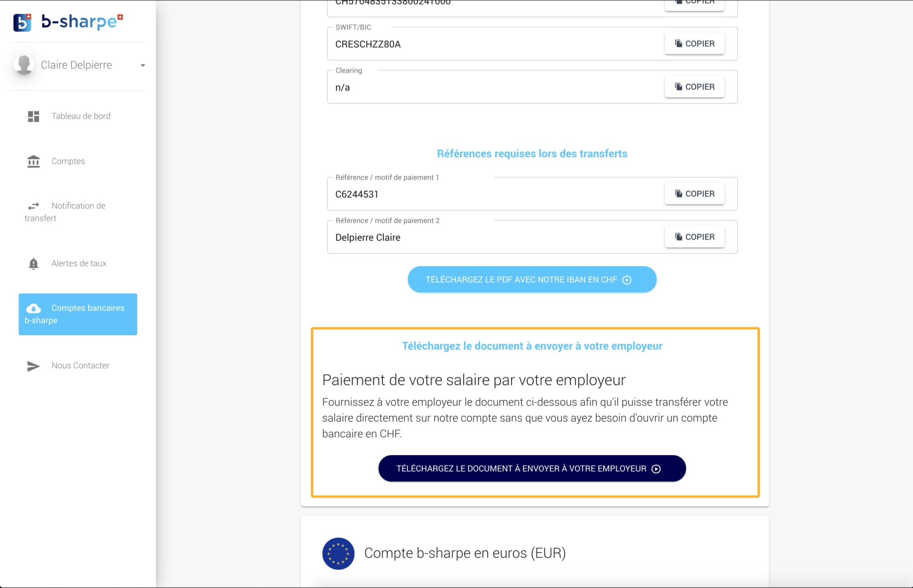Download the PDF with IBAN in CHF
913x588 pixels.
pos(532,280)
